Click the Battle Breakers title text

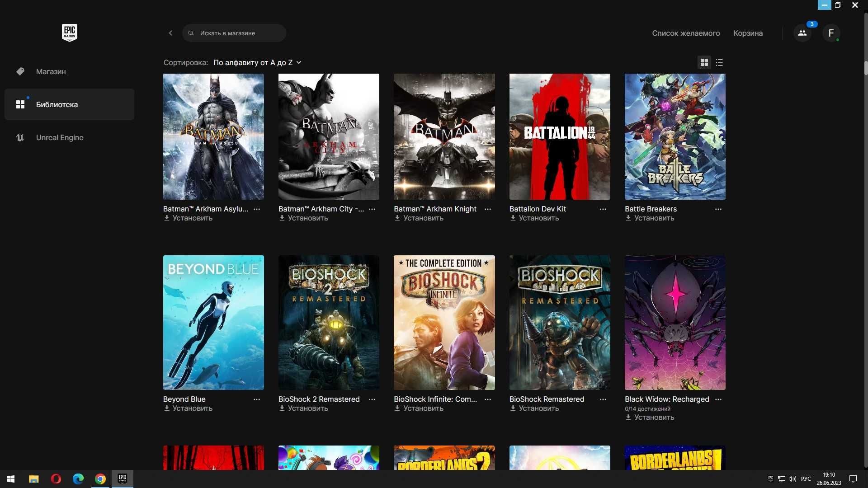click(651, 209)
